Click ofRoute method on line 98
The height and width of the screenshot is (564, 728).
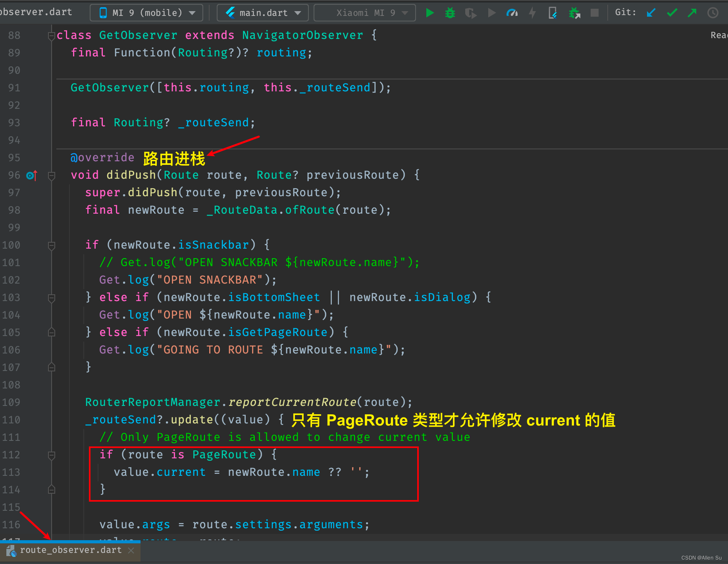(310, 210)
